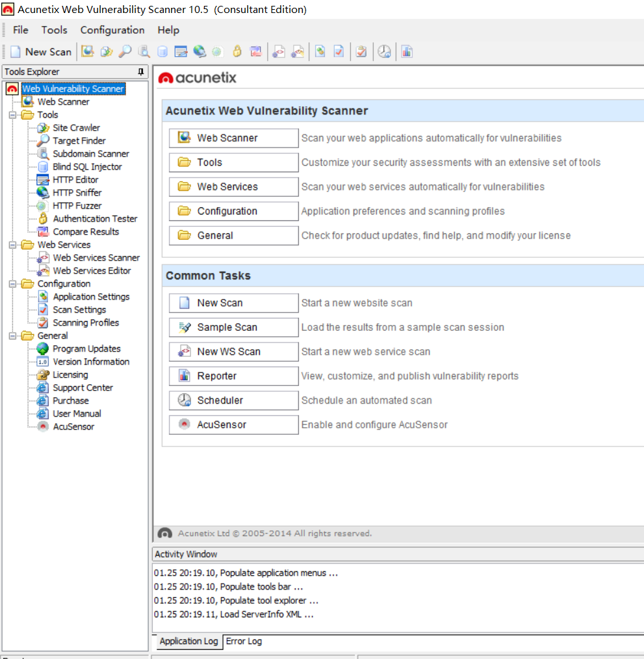This screenshot has height=659, width=644.
Task: Open Reporter via the toolbar chart icon
Action: click(407, 52)
